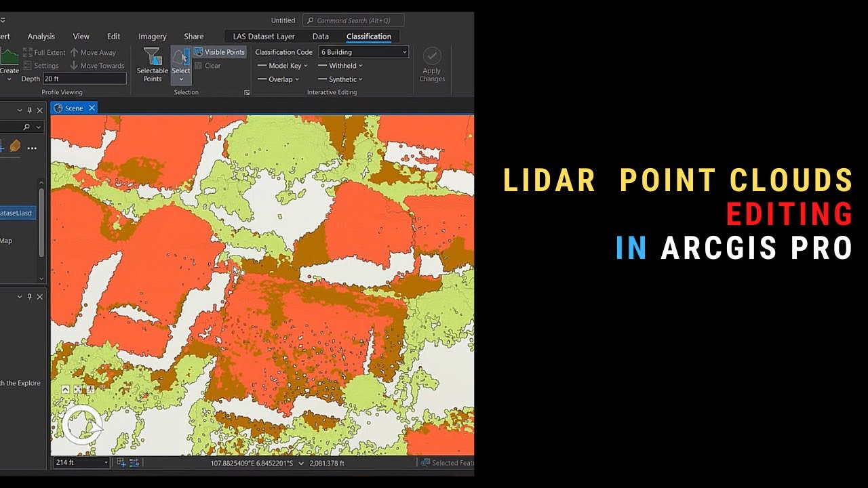Click the Contents pane options ellipsis
The width and height of the screenshot is (868, 488).
pyautogui.click(x=32, y=147)
